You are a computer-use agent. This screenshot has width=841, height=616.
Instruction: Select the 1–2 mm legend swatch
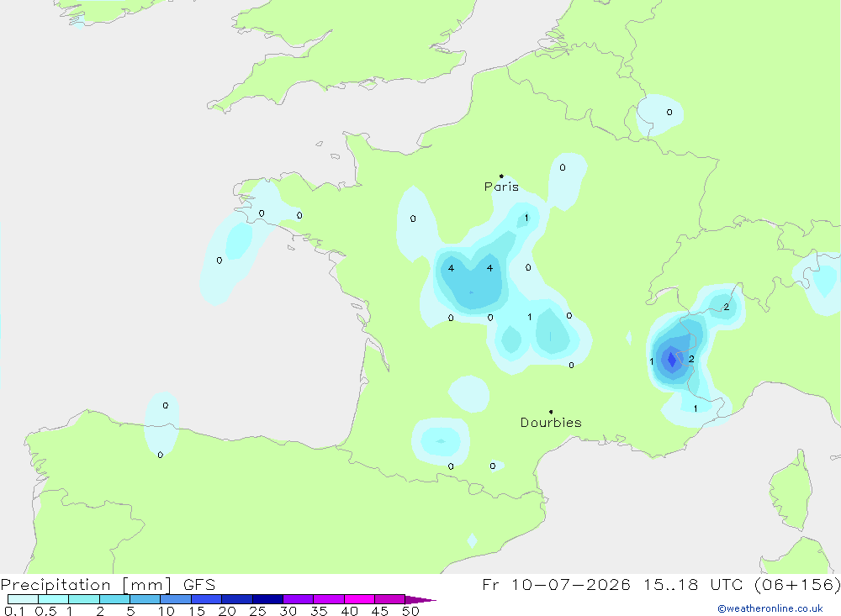coord(84,599)
